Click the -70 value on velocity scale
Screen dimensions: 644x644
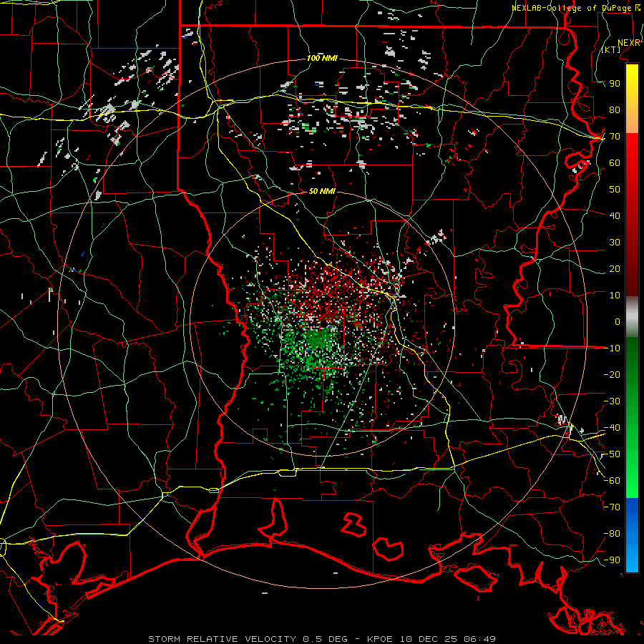click(612, 507)
